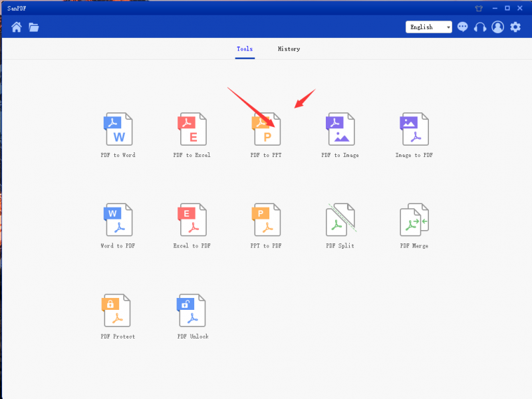Open the PPT to PDF tool
Viewport: 532px width, 399px height.
266,220
